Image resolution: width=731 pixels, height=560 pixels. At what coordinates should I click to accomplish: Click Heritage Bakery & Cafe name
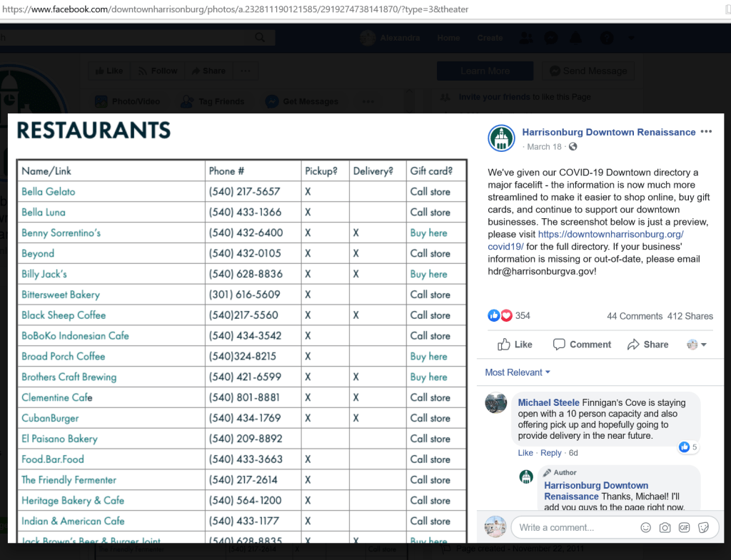click(x=73, y=500)
